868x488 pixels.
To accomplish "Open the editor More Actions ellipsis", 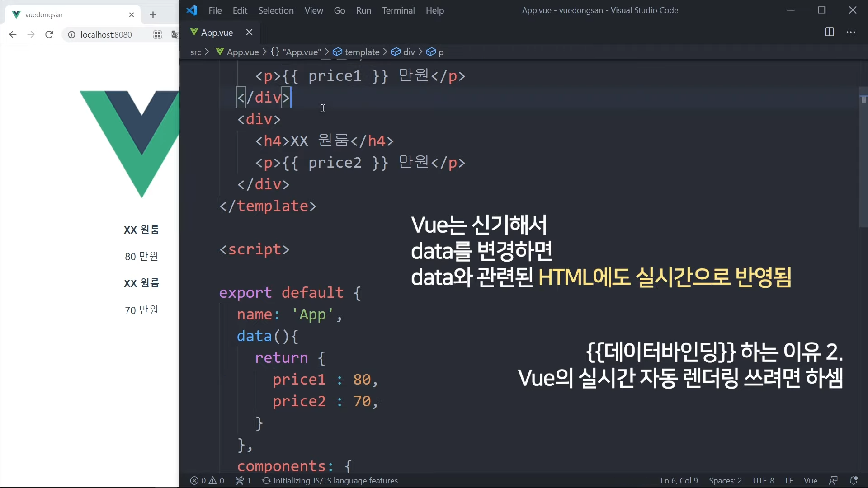I will click(851, 32).
